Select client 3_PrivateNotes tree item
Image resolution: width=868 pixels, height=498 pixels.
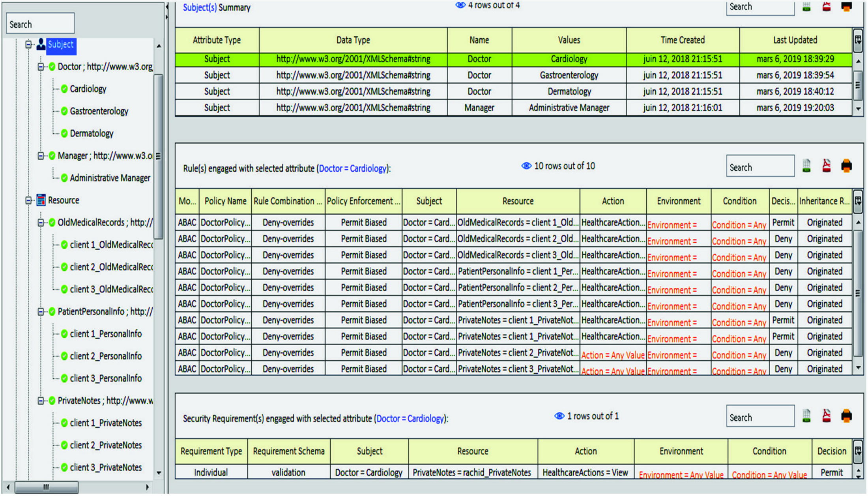point(106,468)
